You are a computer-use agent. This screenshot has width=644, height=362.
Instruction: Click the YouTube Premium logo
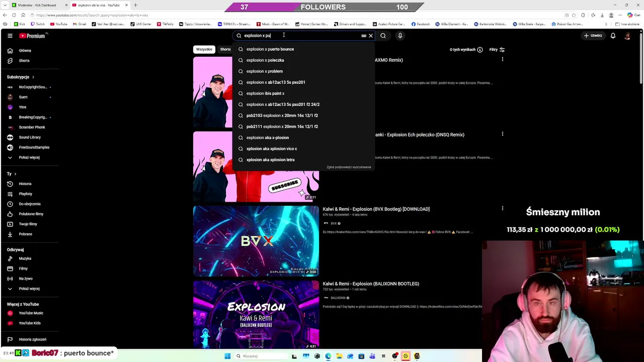(x=33, y=36)
